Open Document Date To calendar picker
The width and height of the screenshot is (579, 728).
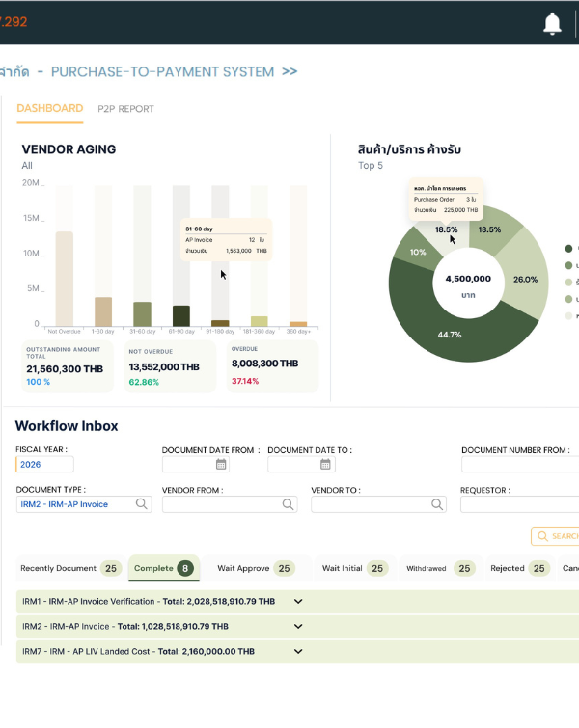pyautogui.click(x=325, y=464)
